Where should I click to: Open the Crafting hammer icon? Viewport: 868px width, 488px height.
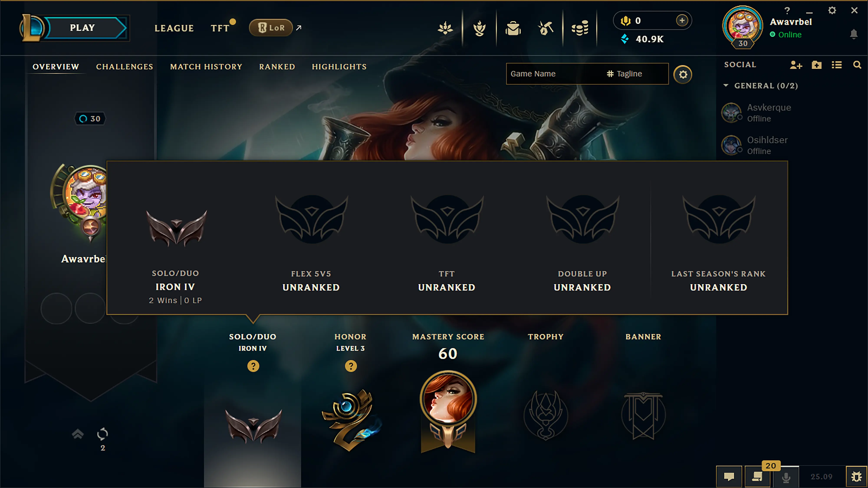[546, 28]
